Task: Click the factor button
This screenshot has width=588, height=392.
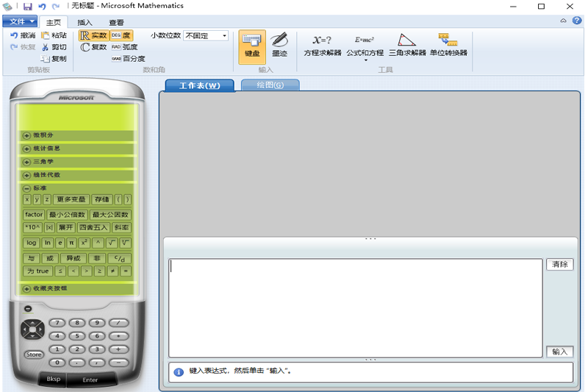Action: coord(33,215)
